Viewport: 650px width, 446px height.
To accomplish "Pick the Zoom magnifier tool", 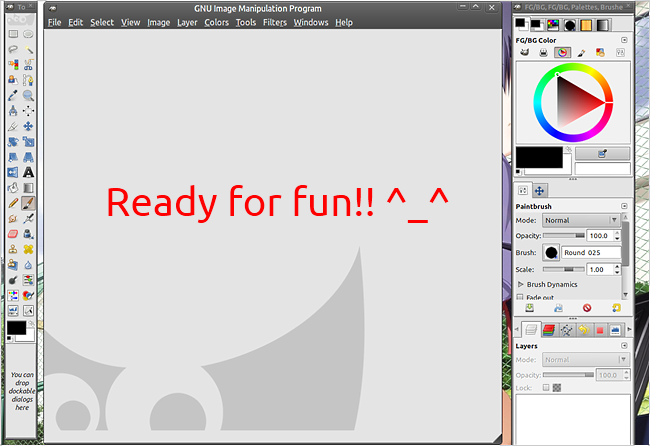I will click(x=29, y=96).
